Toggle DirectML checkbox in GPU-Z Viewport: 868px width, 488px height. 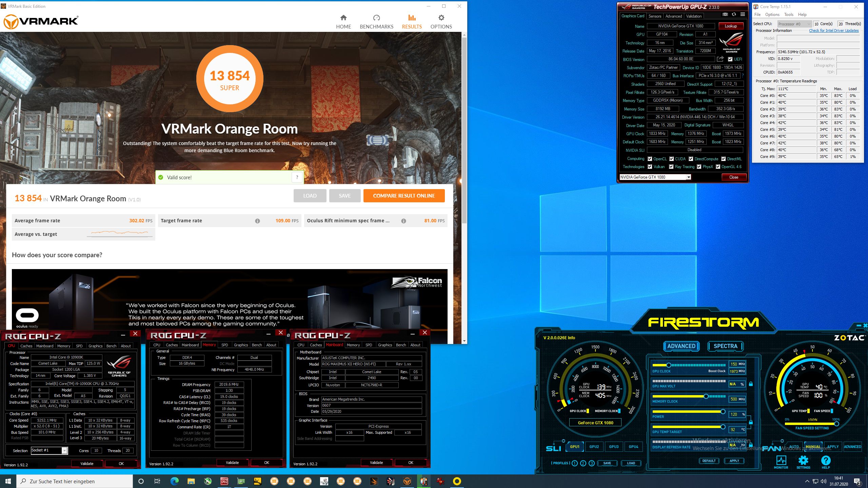723,159
